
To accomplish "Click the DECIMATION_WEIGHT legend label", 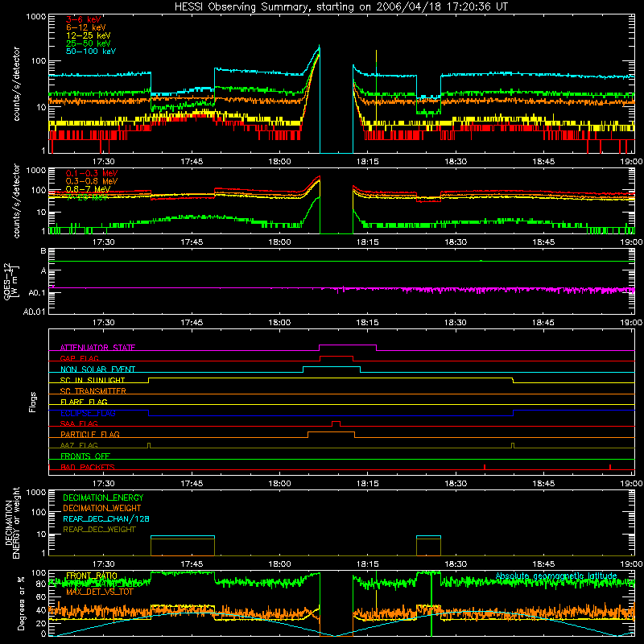I will pos(102,509).
